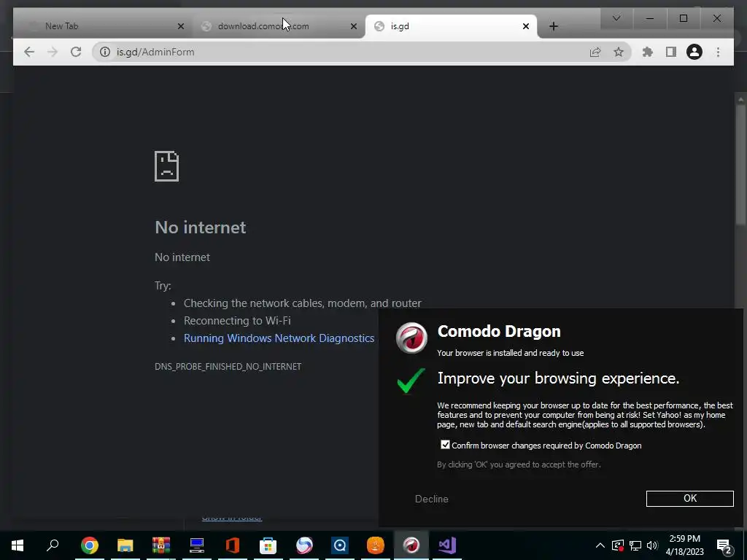Open taskbar Search magnifier
747x560 pixels.
(x=53, y=545)
